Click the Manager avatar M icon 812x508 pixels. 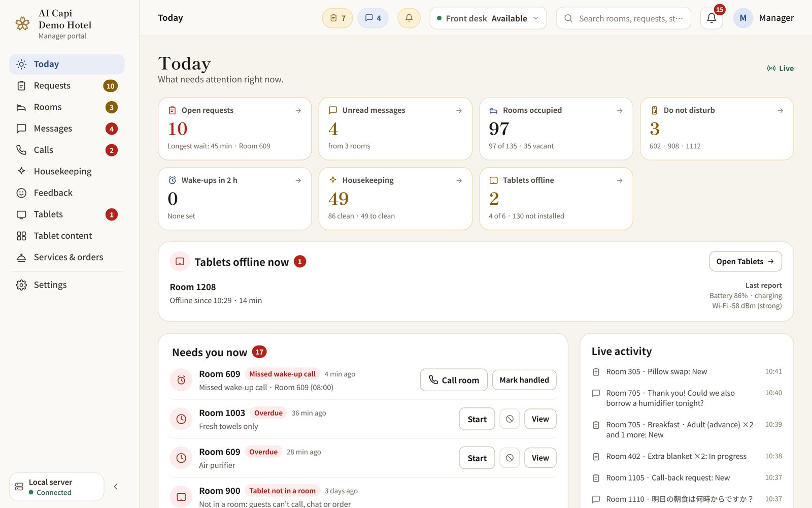pyautogui.click(x=743, y=18)
